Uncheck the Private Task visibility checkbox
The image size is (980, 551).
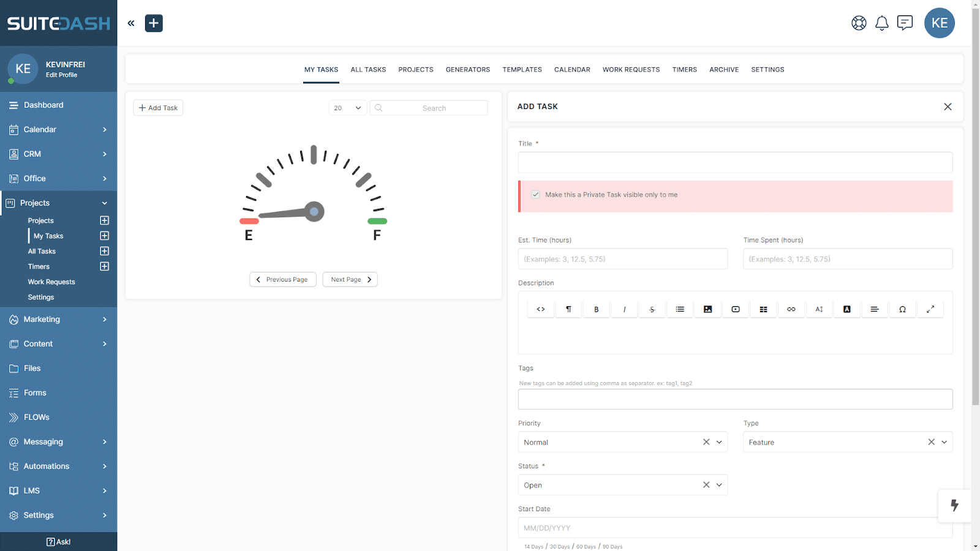[535, 194]
